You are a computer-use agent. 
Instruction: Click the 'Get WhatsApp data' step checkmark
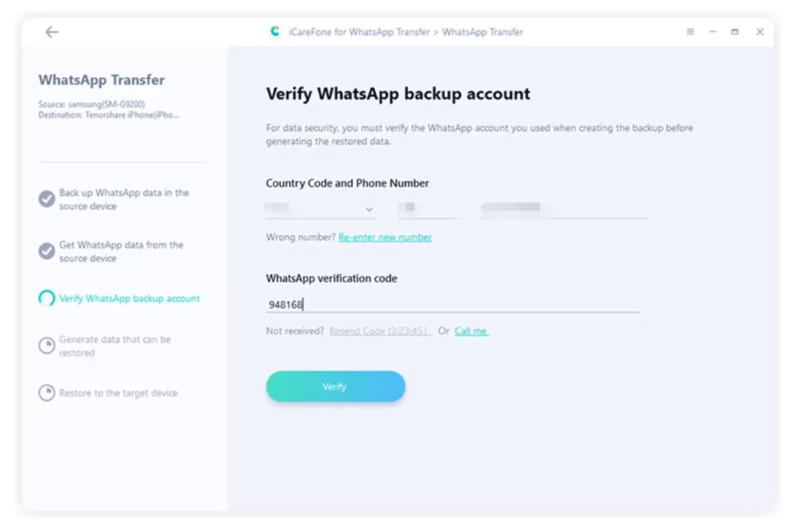pyautogui.click(x=47, y=251)
